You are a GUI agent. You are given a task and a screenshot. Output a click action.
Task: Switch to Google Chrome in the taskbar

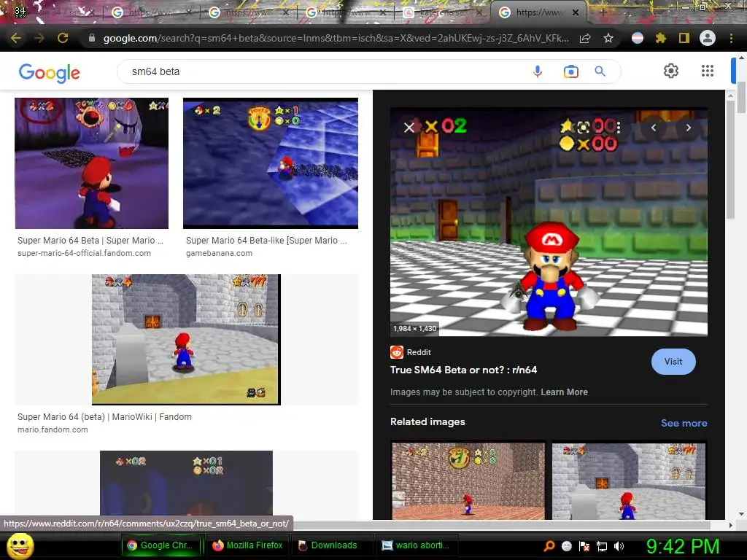tap(161, 545)
